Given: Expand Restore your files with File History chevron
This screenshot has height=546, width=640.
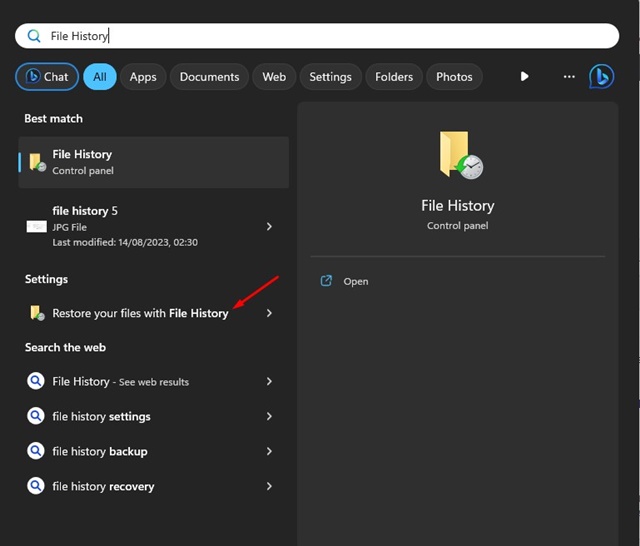Looking at the screenshot, I should 269,313.
